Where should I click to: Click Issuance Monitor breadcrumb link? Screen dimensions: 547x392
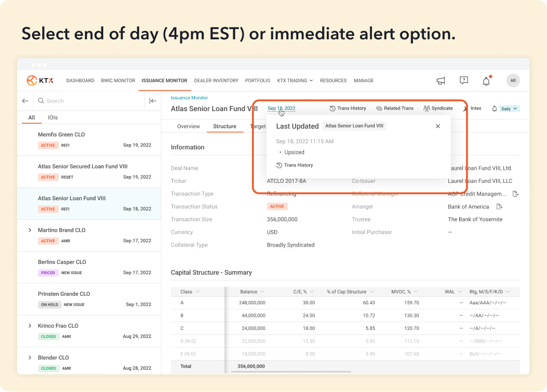click(189, 98)
